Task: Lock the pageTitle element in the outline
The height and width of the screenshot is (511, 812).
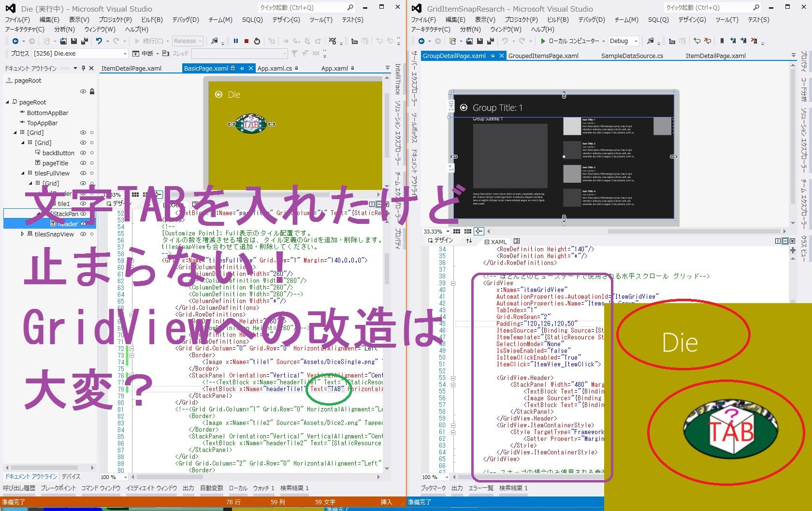Action: pos(92,163)
